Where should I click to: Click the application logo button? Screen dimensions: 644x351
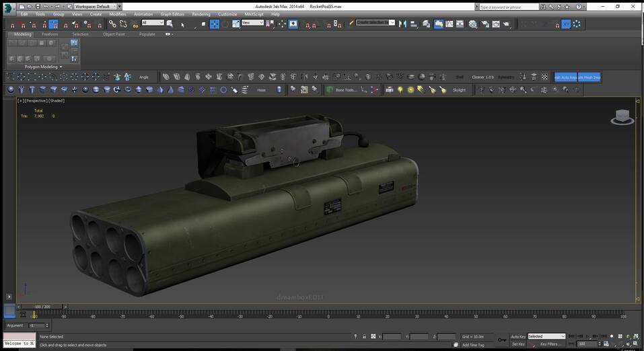7,8
